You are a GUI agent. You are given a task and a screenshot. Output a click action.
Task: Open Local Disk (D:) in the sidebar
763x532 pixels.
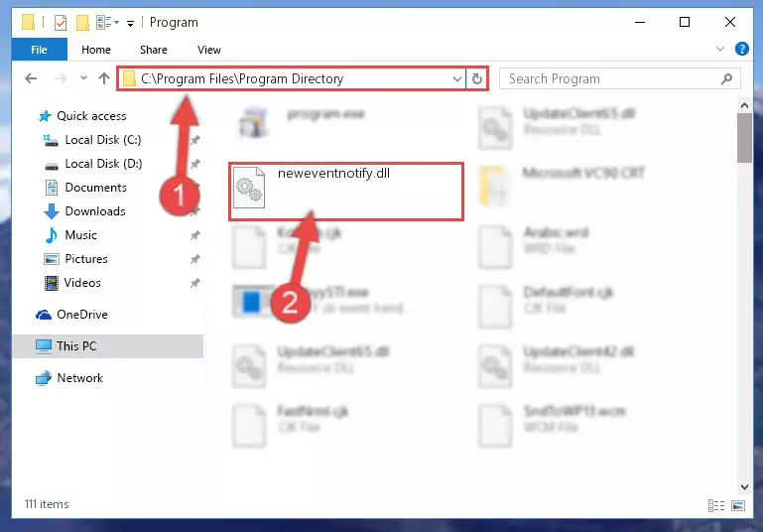(x=103, y=164)
